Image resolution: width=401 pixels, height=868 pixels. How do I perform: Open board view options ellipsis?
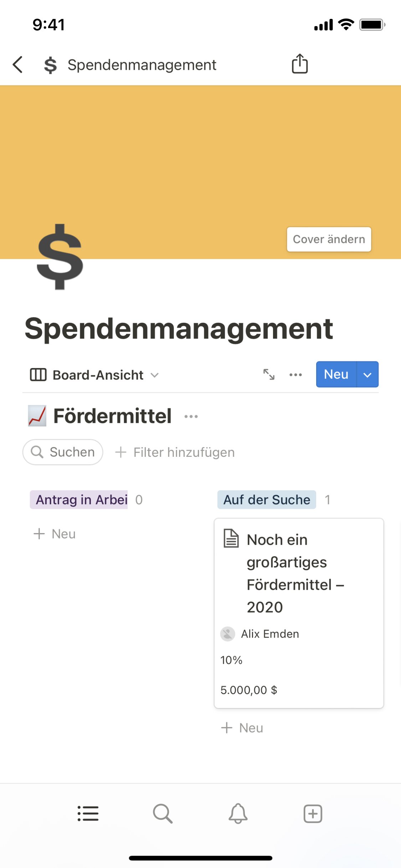point(295,375)
